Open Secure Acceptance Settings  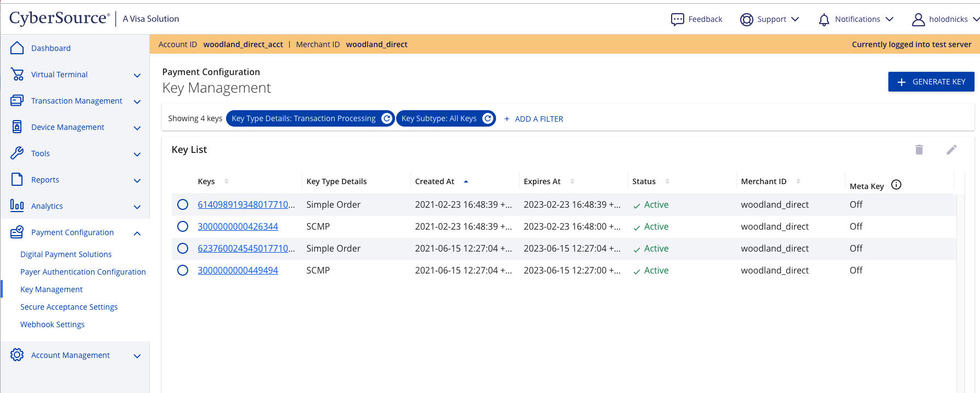69,307
